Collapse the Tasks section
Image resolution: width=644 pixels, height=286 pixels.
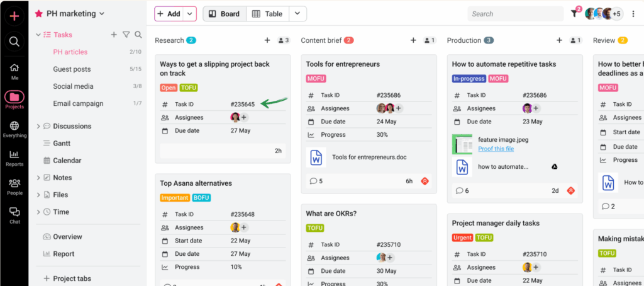coord(38,35)
